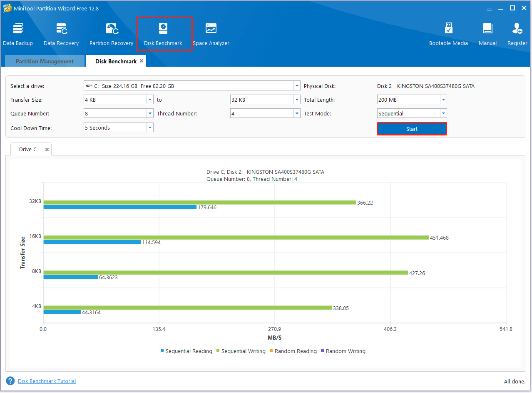
Task: Open the Total Length dropdown
Action: click(x=443, y=100)
